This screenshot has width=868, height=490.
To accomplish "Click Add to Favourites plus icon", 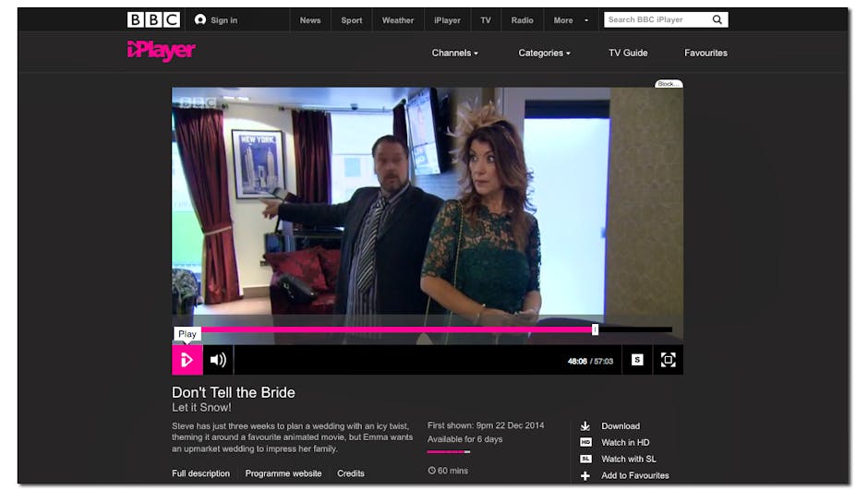I will (x=585, y=475).
